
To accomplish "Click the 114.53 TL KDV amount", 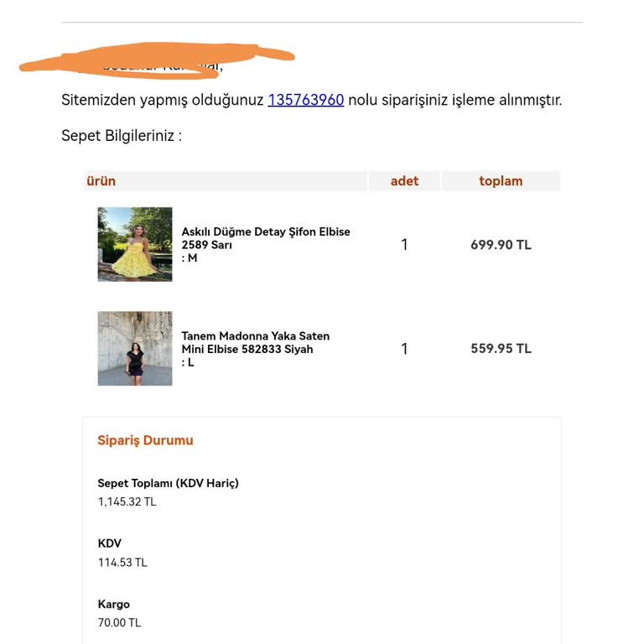I will coord(122,563).
